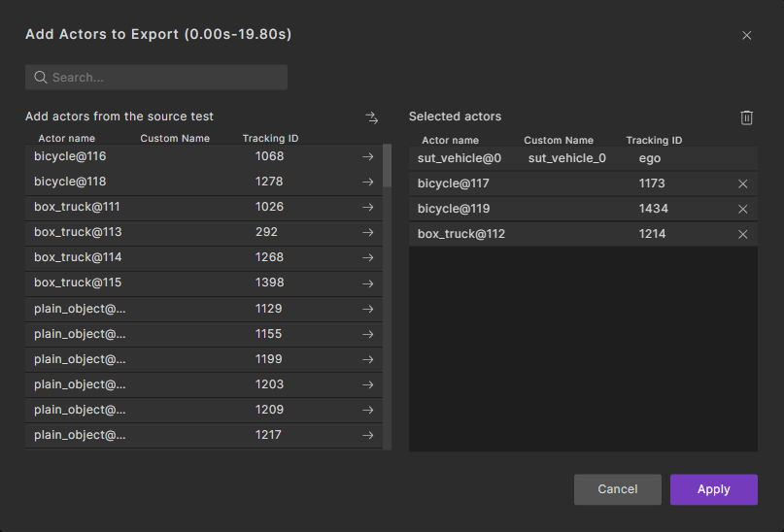
Task: Click the source actors list scrollbar
Action: click(388, 167)
